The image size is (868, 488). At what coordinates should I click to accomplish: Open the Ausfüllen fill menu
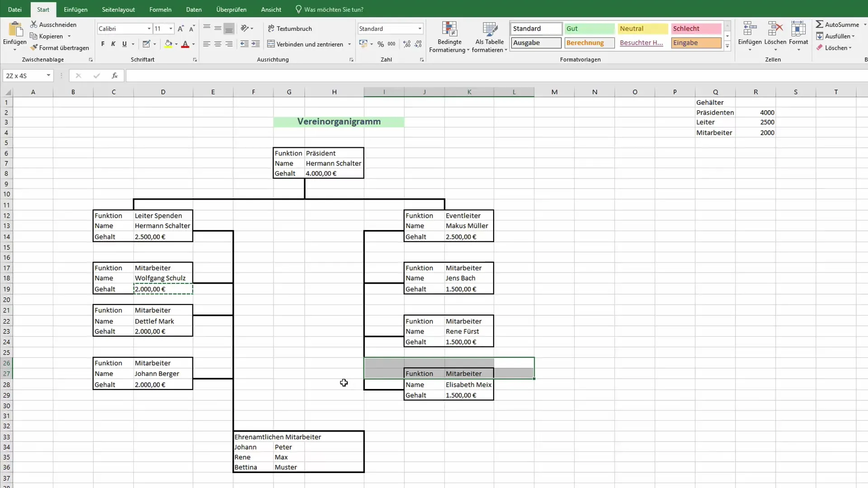click(x=835, y=36)
